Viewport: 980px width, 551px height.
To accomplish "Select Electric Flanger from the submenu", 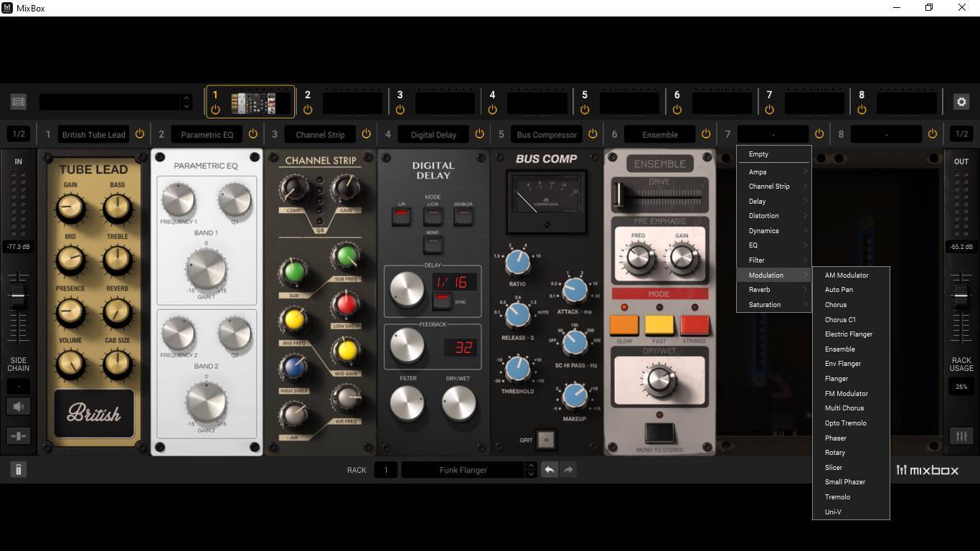I will 851,334.
